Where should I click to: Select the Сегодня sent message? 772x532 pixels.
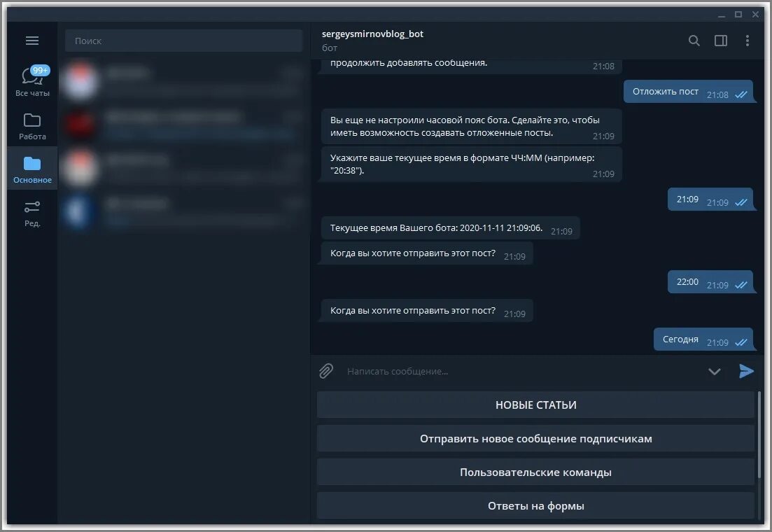[703, 339]
